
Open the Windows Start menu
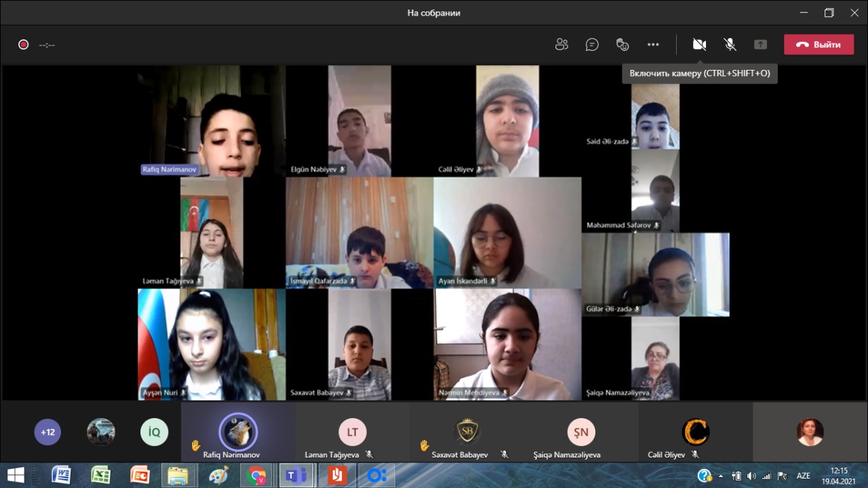15,475
